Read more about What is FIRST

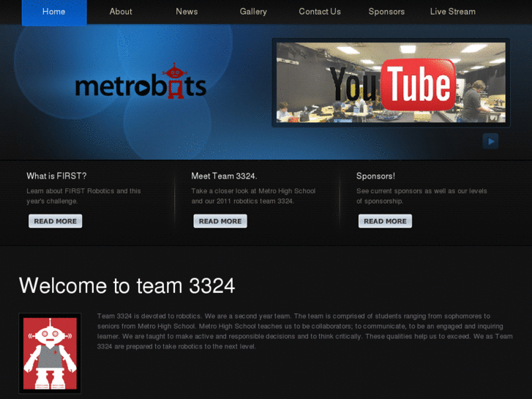coord(56,221)
